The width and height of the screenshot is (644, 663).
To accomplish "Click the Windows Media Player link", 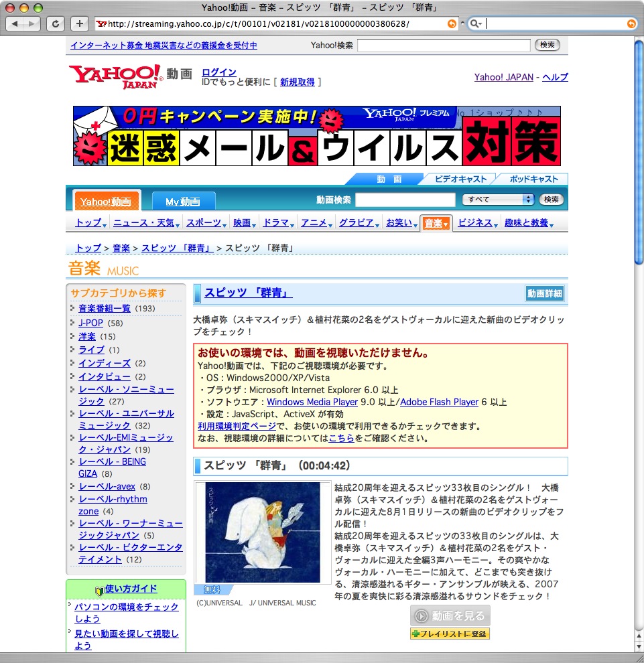I will click(x=312, y=402).
